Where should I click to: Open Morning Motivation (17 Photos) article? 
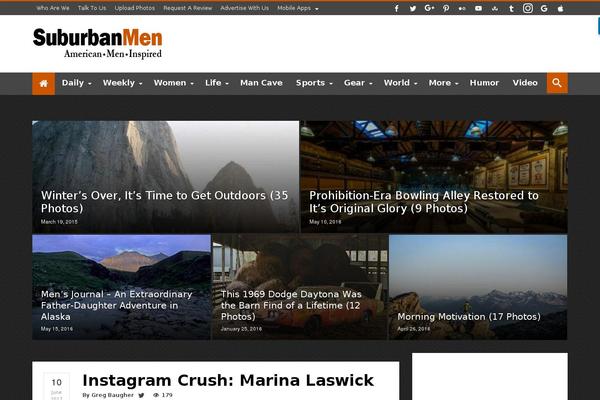(469, 317)
